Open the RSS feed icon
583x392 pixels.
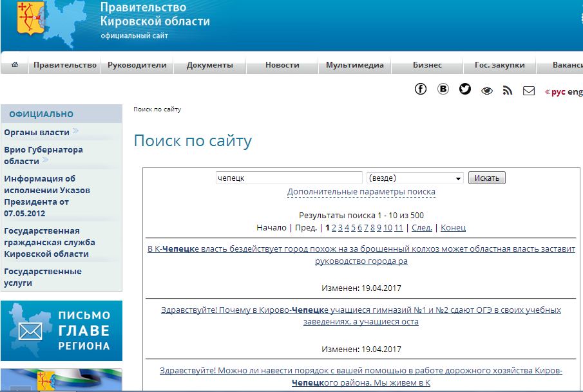tap(508, 91)
